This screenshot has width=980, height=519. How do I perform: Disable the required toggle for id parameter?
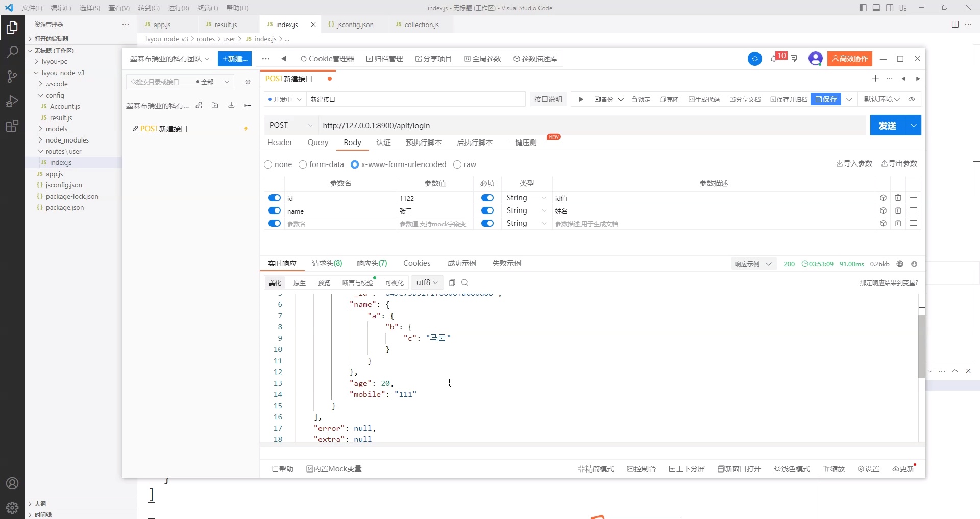click(487, 198)
